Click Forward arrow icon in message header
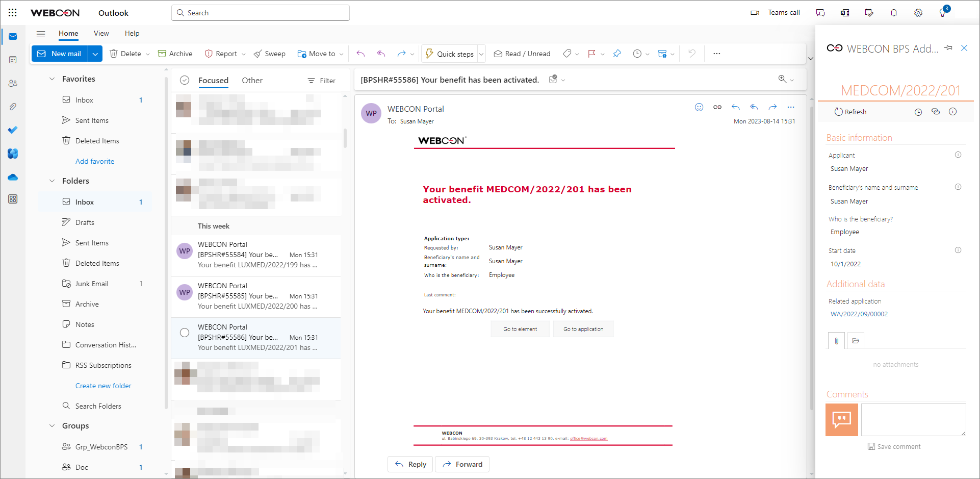980x479 pixels. pyautogui.click(x=772, y=107)
